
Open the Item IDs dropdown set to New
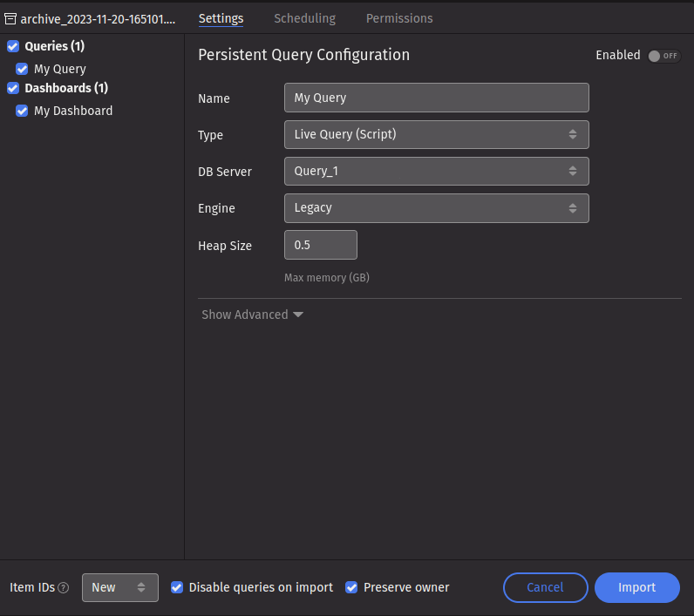[x=119, y=587]
